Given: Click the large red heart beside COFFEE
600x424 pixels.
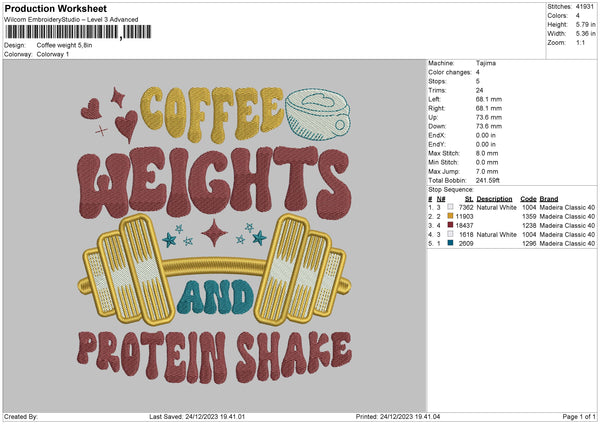Looking at the screenshot, I should [x=126, y=125].
